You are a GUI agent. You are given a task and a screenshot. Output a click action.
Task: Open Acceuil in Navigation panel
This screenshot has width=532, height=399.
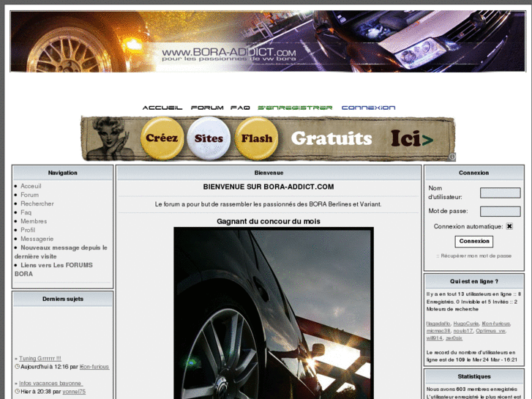(x=31, y=186)
